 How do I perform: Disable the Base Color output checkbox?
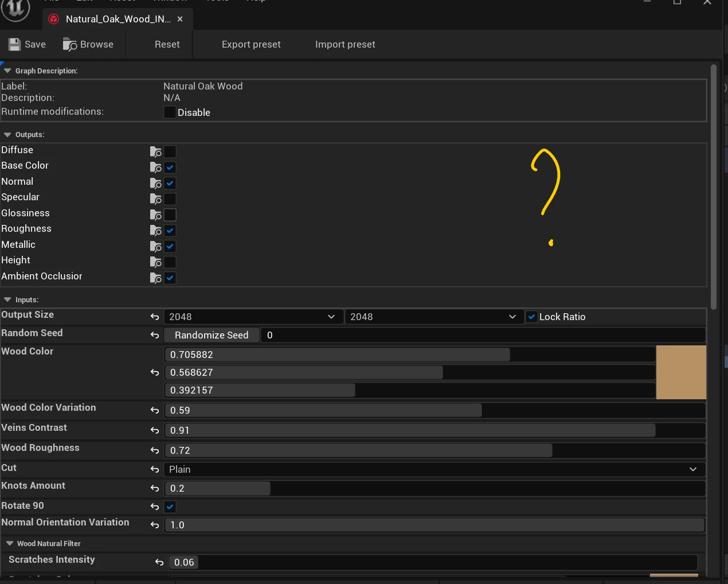(170, 168)
